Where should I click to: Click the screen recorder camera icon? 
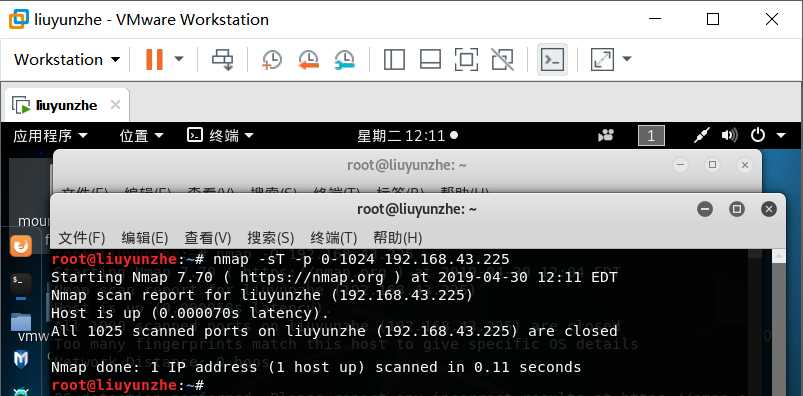(606, 136)
